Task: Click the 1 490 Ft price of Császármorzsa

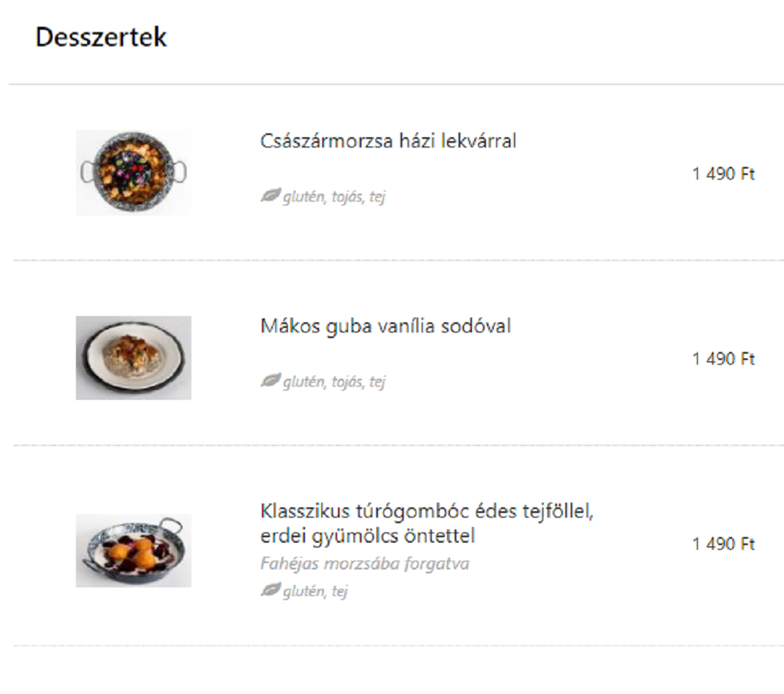Action: coord(723,174)
